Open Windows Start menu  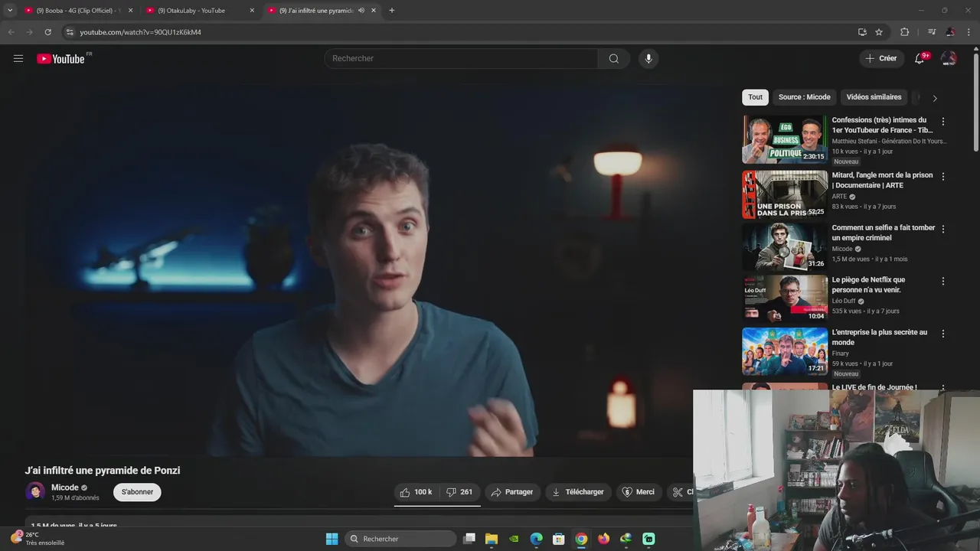[332, 539]
